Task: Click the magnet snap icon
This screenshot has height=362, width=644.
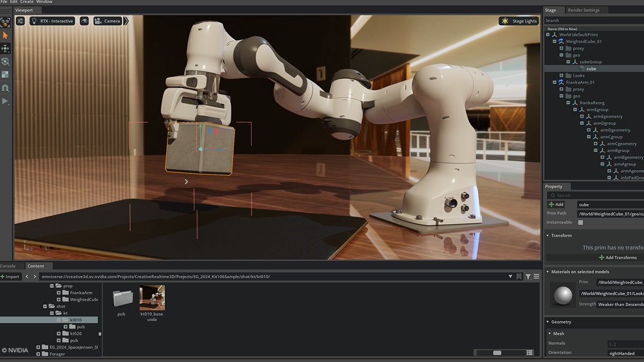Action: (x=5, y=87)
